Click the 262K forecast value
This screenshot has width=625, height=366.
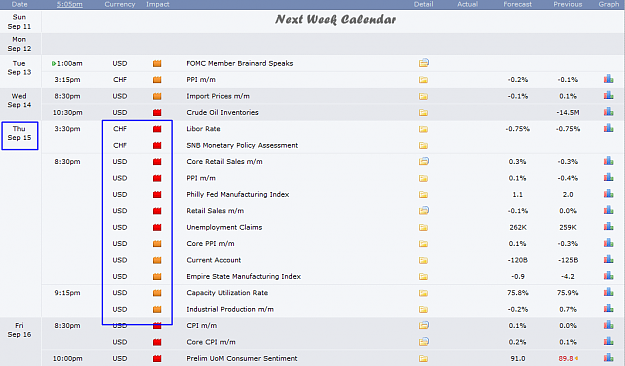pos(518,227)
